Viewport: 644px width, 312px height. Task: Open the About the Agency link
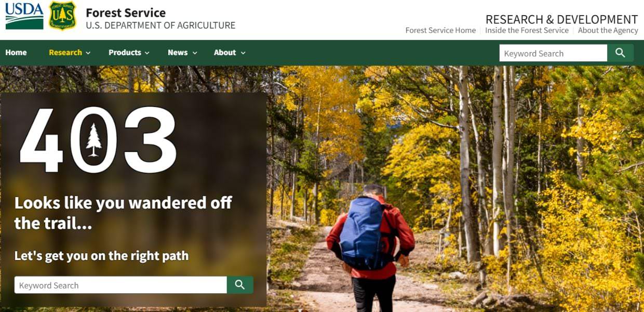pos(608,30)
